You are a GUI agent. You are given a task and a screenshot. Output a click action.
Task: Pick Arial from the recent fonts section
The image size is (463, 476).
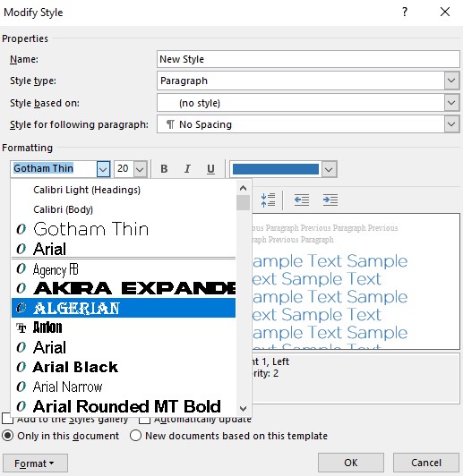tap(123, 249)
